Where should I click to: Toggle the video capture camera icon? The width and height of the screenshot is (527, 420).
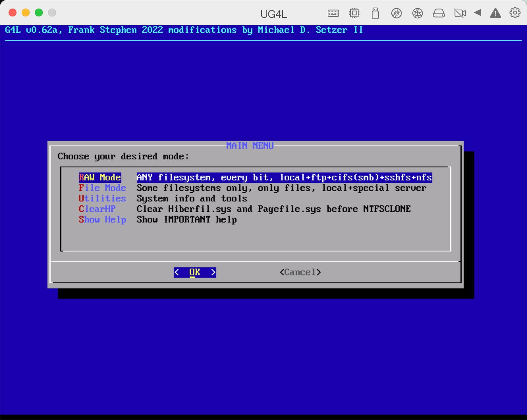(460, 13)
